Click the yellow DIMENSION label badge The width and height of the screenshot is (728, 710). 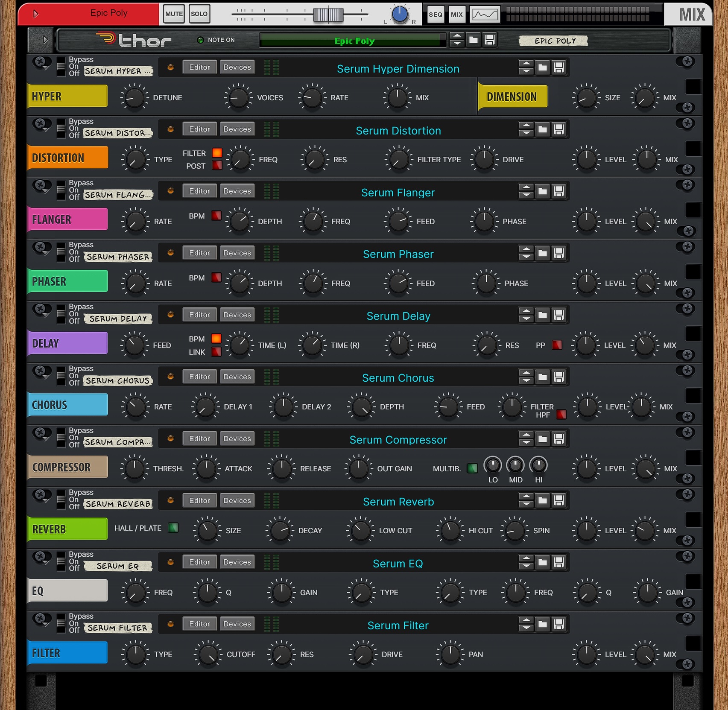(512, 96)
